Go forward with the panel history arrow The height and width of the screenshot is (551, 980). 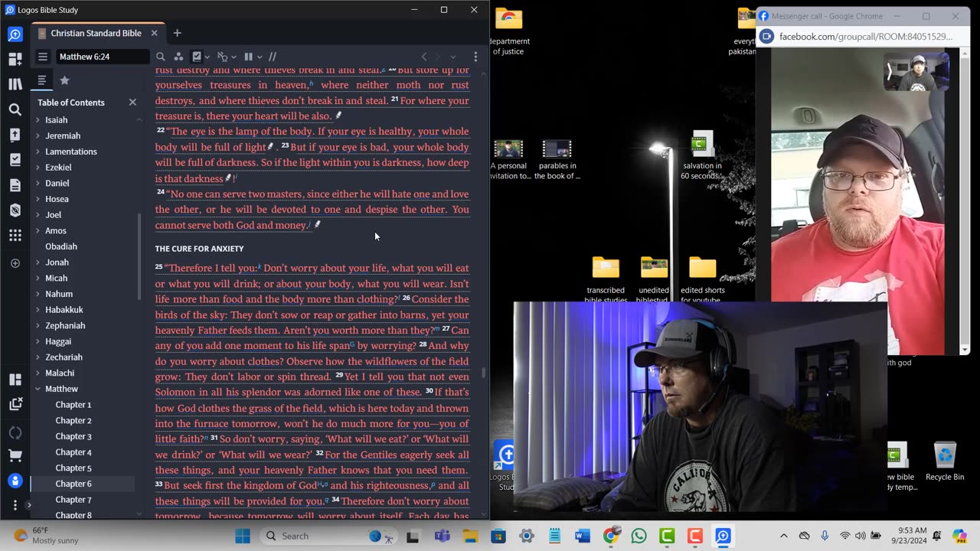[438, 57]
